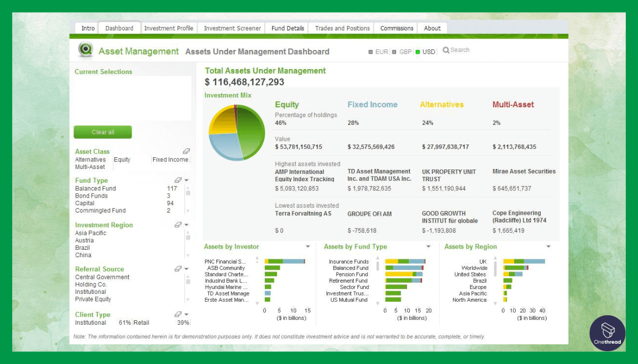
Task: Select Balanced Fund in the Fund Type filter
Action: coord(95,188)
